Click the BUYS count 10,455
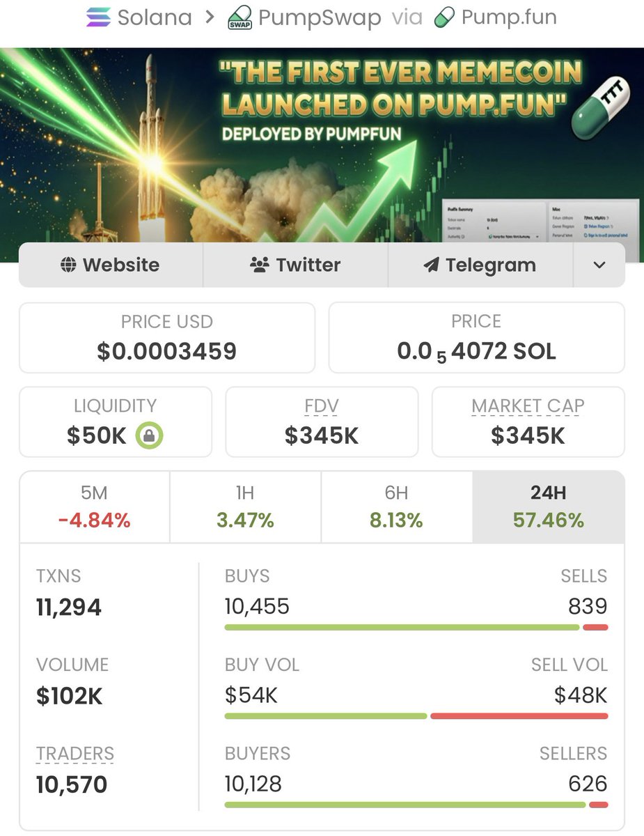Viewport: 644px width, 836px height. point(257,607)
